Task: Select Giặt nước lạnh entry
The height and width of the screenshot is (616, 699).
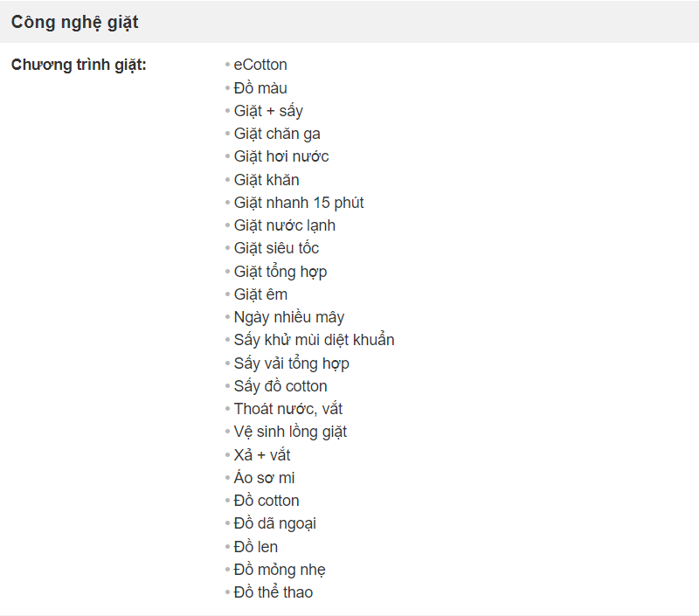Action: coord(285,225)
